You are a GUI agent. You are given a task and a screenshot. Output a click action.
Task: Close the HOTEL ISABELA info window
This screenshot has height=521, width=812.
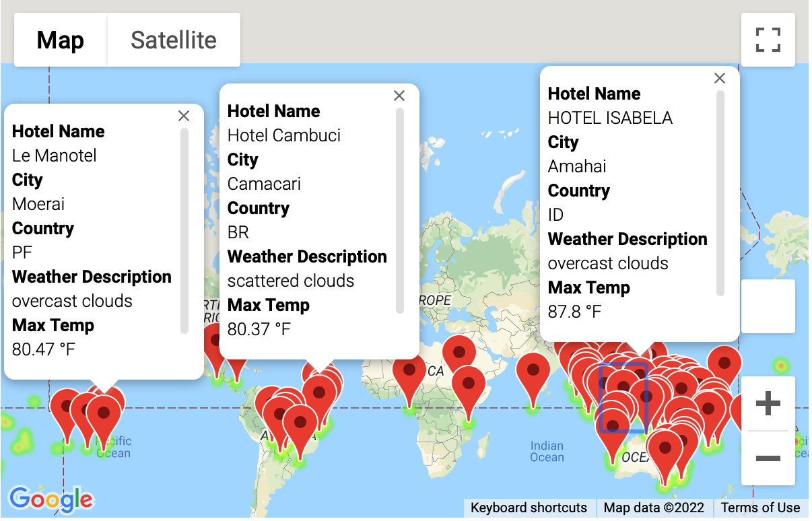719,78
